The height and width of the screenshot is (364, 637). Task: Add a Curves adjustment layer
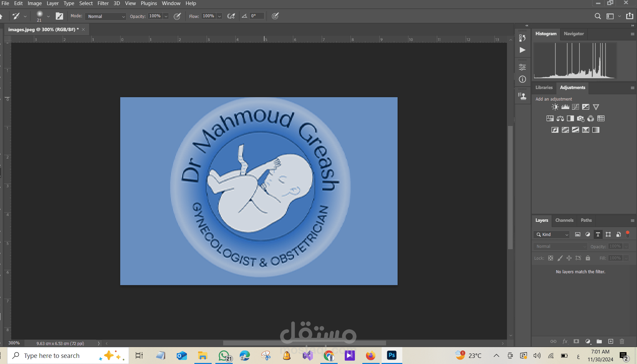(x=575, y=107)
